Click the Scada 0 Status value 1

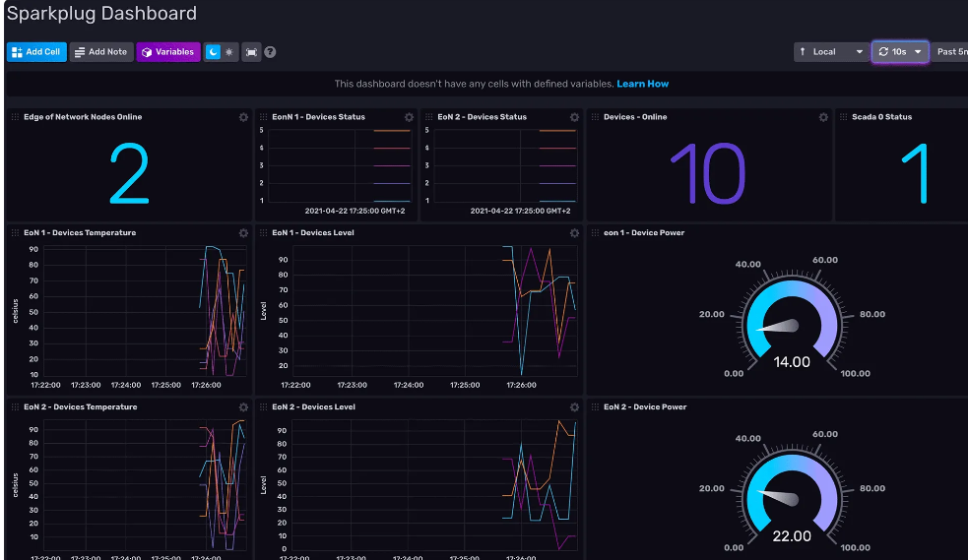916,173
